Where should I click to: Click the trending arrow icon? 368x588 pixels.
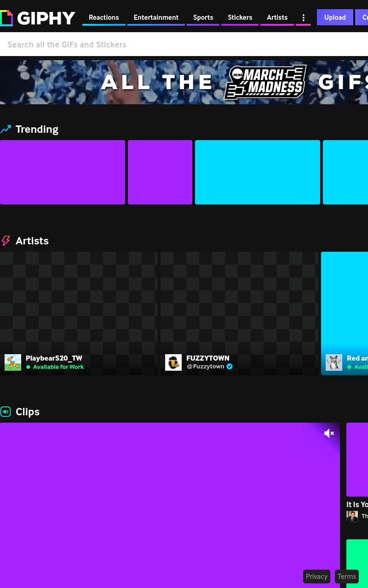[x=6, y=130]
